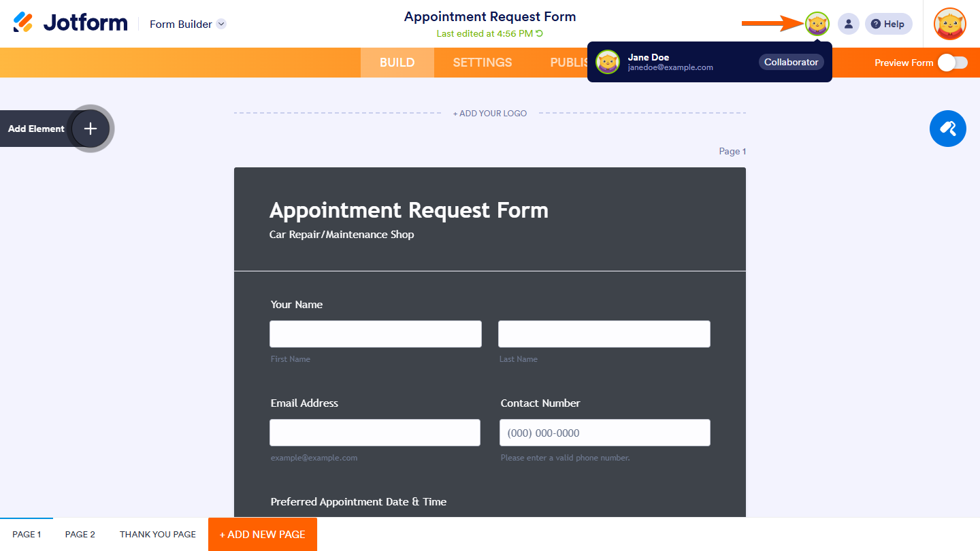Go to Page 2 tab

(80, 534)
